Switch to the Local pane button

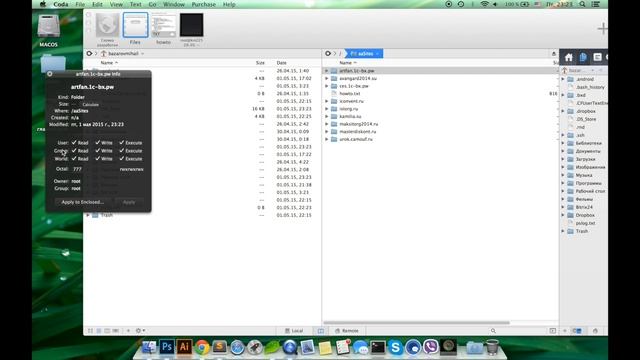(294, 331)
